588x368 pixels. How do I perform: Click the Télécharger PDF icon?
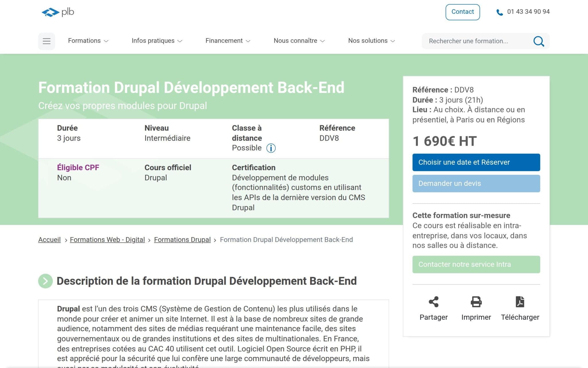[520, 302]
